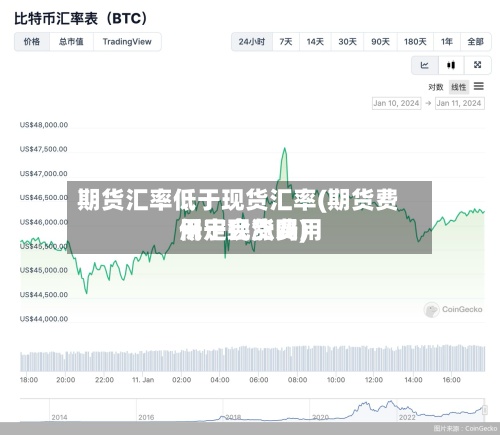Choose the 14天 time range
The height and width of the screenshot is (435, 500).
tap(315, 42)
